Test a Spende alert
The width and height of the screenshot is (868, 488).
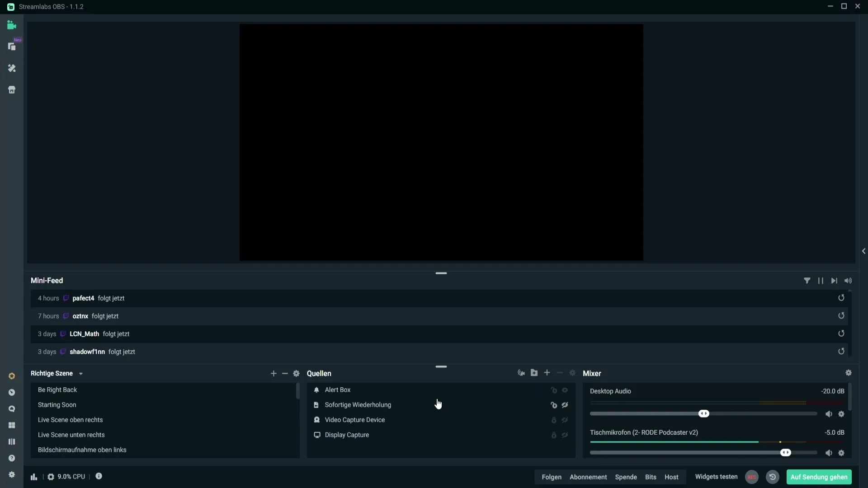pyautogui.click(x=626, y=477)
